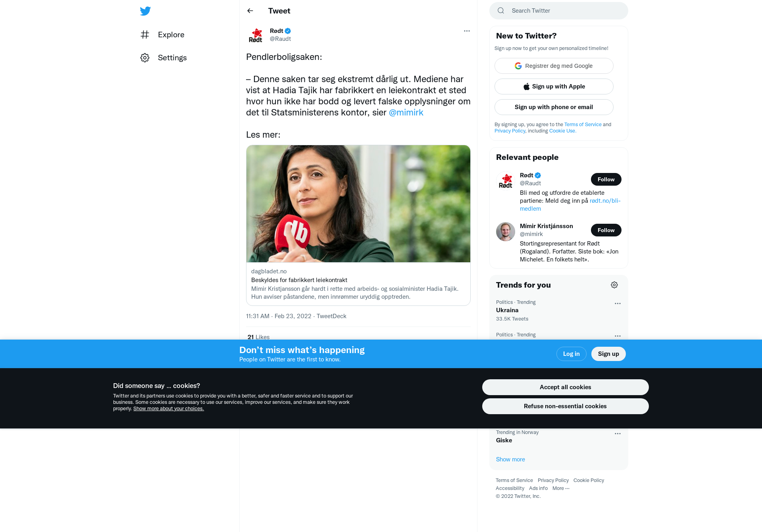Screen dimensions: 762x532
Task: Go back using the arrow icon
Action: point(250,11)
